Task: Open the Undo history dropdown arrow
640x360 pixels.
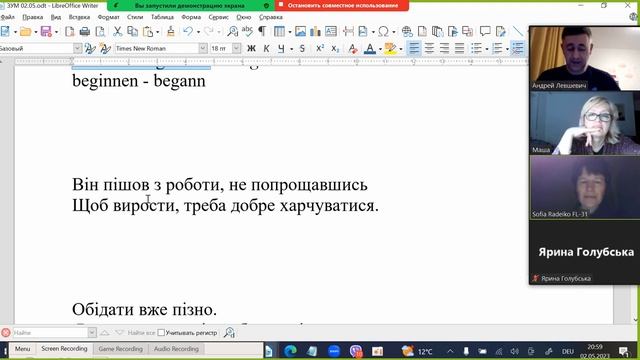Action: tap(198, 32)
